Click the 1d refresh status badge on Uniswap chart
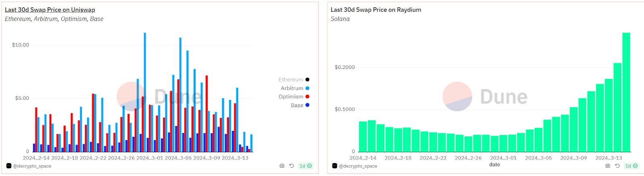This screenshot has height=176, width=644. (x=305, y=166)
